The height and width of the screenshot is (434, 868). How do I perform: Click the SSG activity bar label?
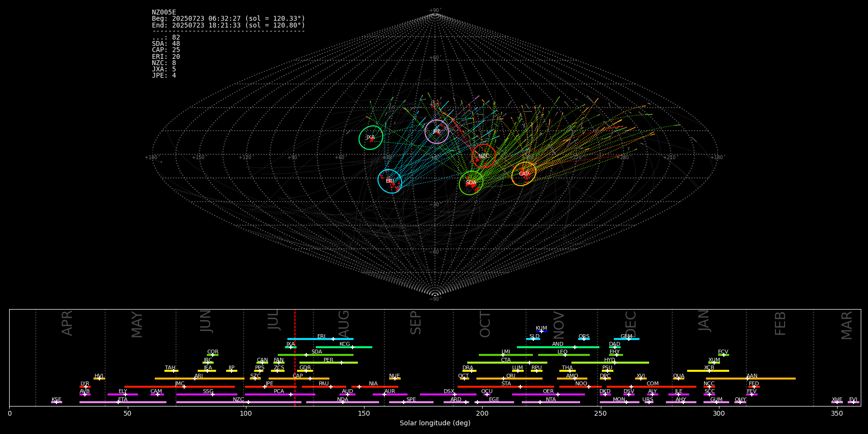click(208, 392)
